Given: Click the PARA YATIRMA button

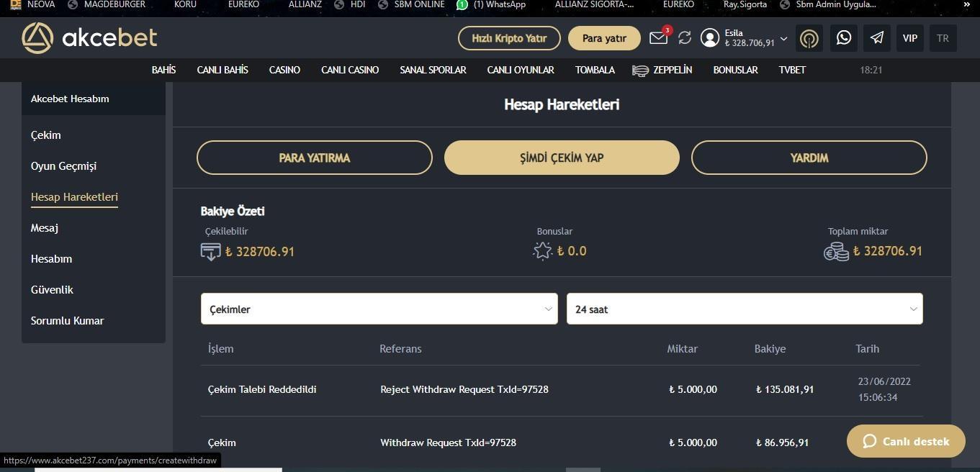Looking at the screenshot, I should [315, 158].
